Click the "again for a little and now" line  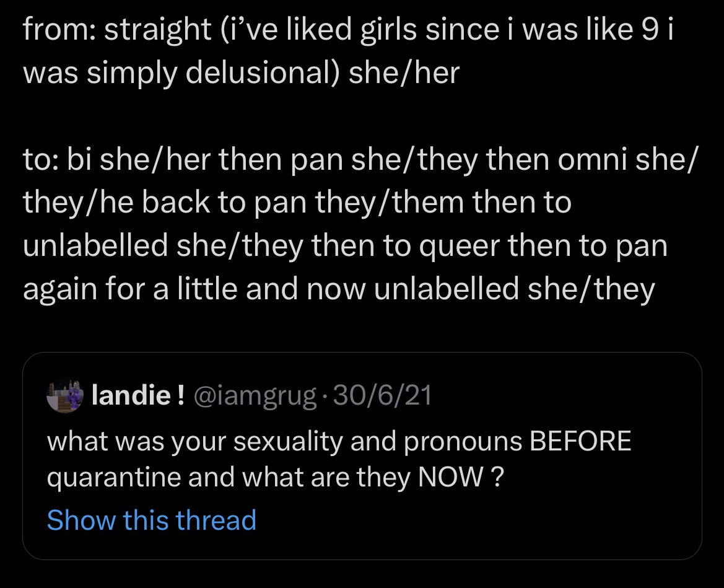(338, 287)
